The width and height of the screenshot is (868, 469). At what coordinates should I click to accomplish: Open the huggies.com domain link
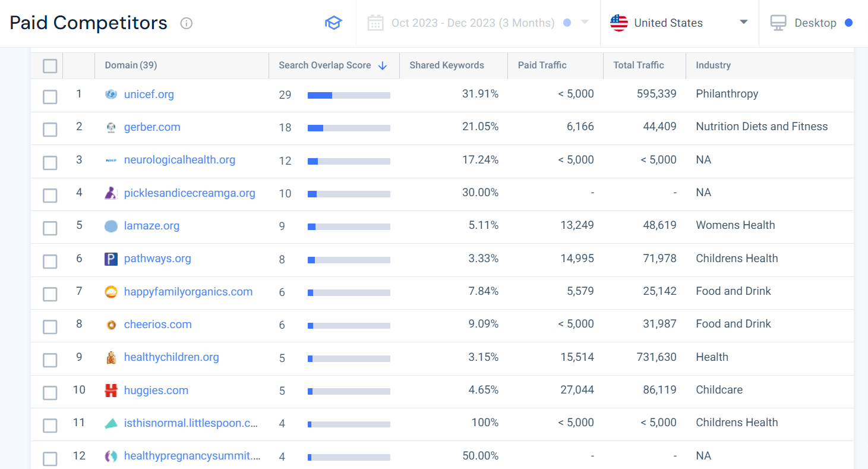pyautogui.click(x=156, y=391)
